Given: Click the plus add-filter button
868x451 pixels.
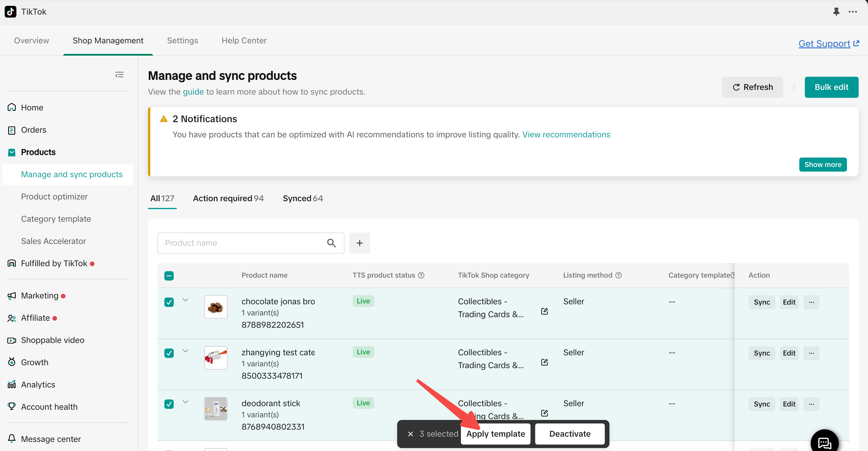Looking at the screenshot, I should [359, 243].
